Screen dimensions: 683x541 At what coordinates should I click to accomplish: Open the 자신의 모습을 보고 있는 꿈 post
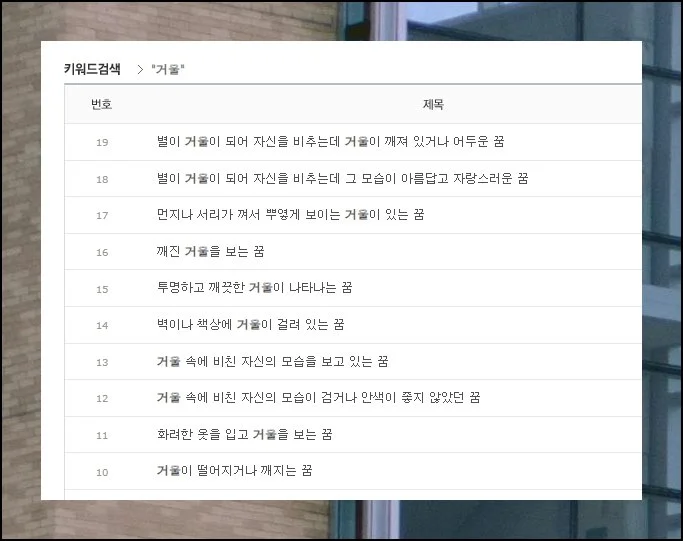(x=272, y=361)
